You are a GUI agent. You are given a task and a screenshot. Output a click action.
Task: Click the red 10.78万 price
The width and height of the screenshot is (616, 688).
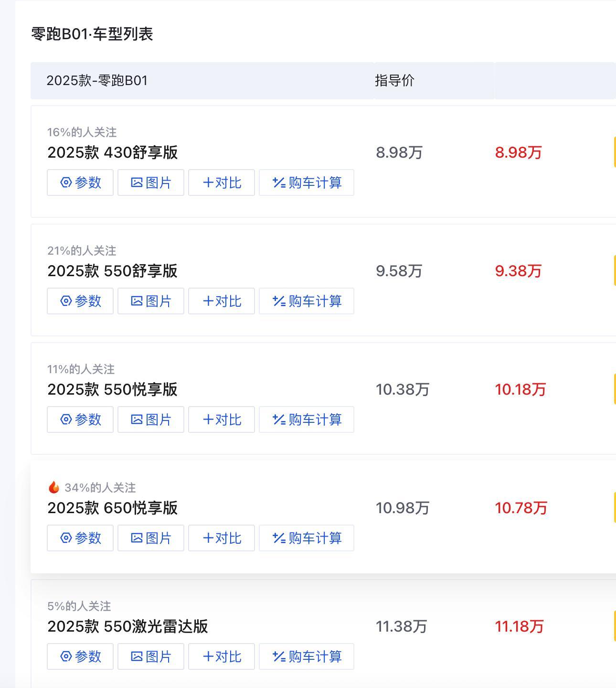coord(520,508)
